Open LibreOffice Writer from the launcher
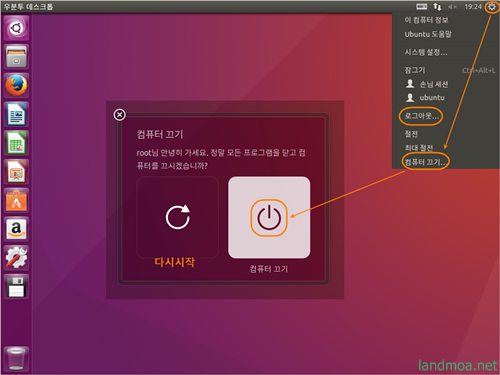This screenshot has height=375, width=500. 16,114
